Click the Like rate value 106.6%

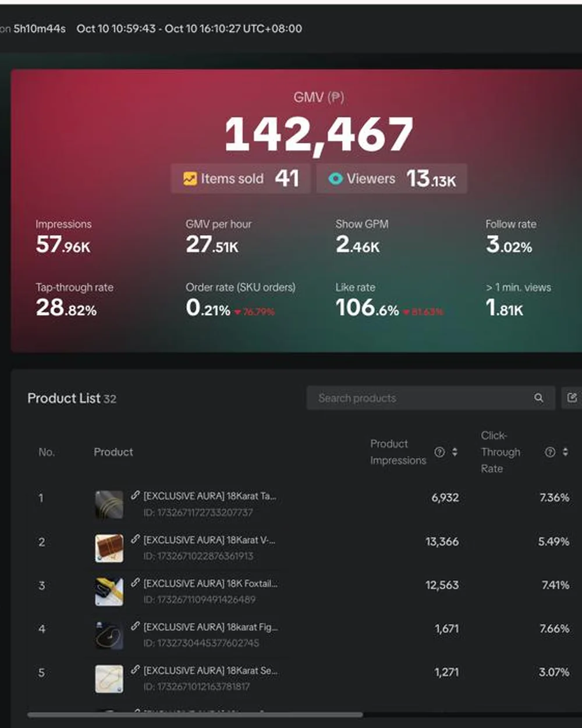point(367,308)
